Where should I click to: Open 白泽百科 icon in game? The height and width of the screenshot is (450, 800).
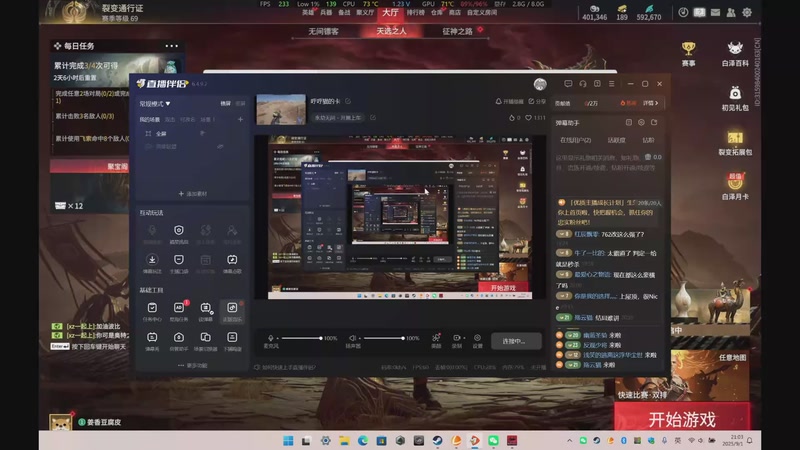(x=735, y=54)
